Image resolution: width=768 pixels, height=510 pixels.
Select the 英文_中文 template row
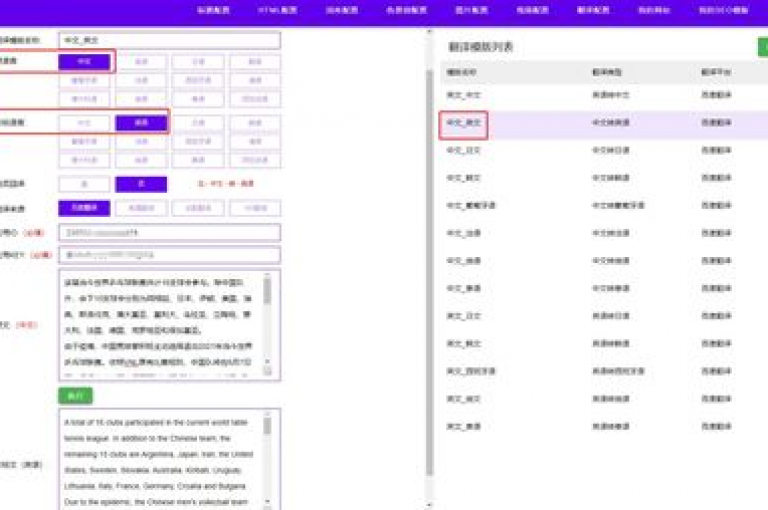tap(604, 95)
